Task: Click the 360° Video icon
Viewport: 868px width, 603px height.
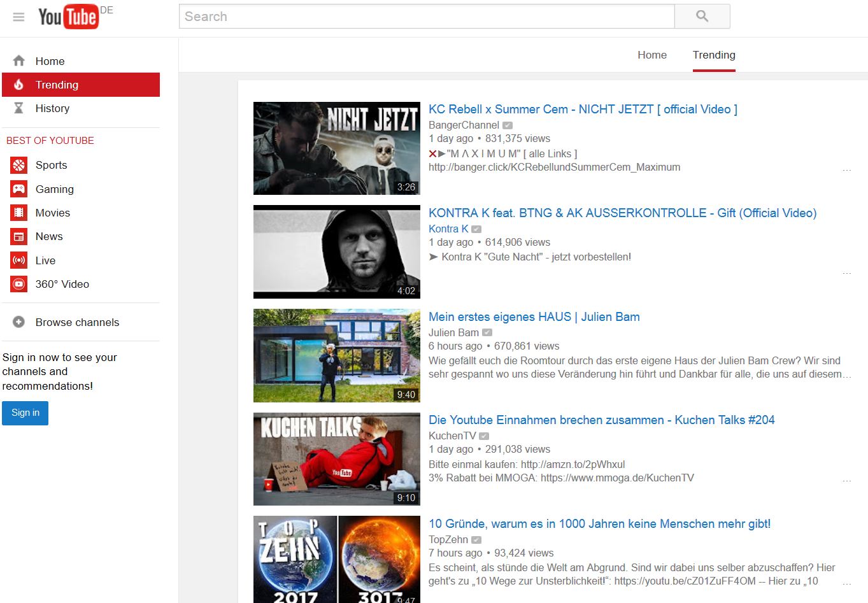Action: pyautogui.click(x=19, y=284)
